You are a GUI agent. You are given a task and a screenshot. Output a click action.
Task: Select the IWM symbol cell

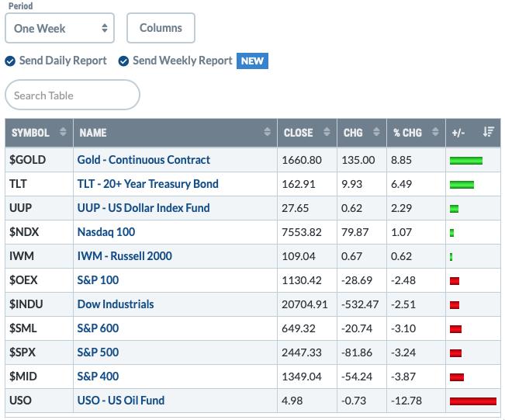click(40, 256)
